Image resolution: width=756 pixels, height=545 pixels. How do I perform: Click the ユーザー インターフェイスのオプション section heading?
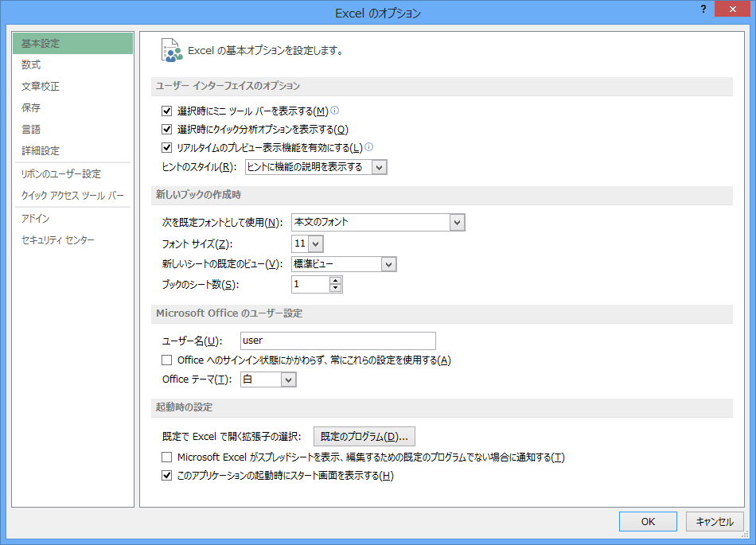(228, 86)
